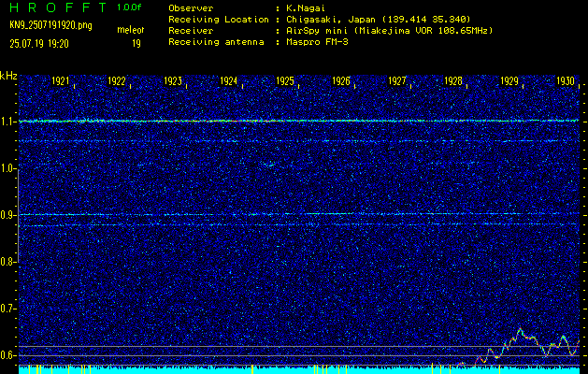This screenshot has width=588, height=374.
Task: Click the 1923 time axis marker
Action: [173, 80]
